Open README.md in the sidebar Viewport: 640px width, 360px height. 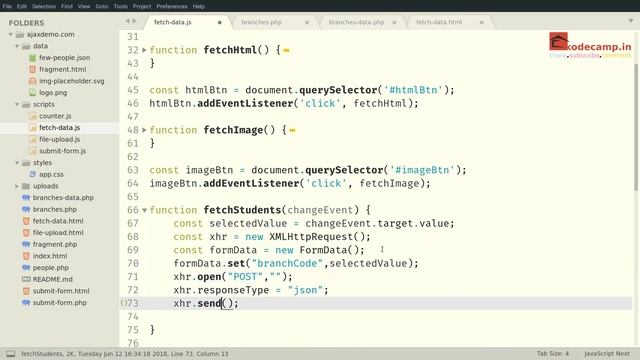click(x=53, y=280)
